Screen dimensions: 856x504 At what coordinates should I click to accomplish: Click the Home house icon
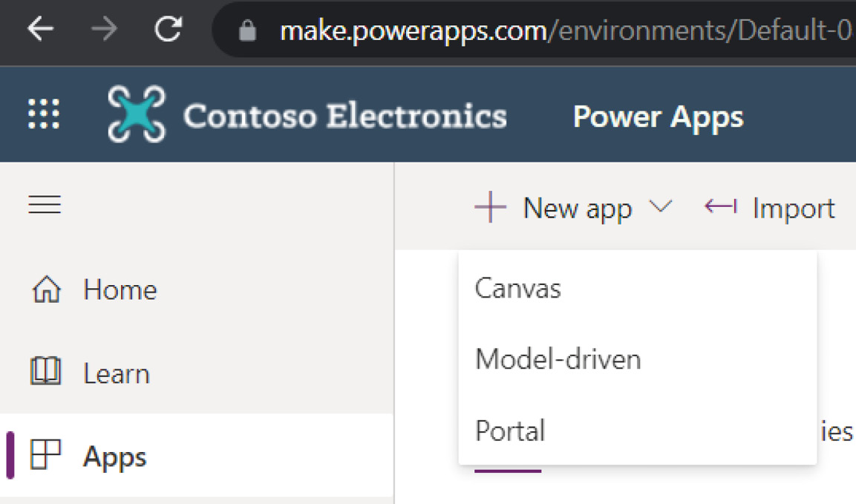coord(47,289)
